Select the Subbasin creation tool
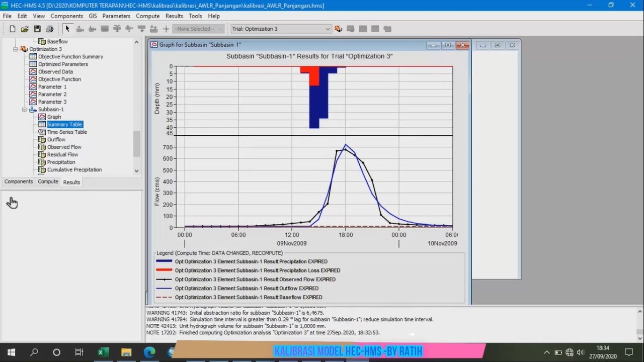Viewport: 644px width, 362px height. 79,29
